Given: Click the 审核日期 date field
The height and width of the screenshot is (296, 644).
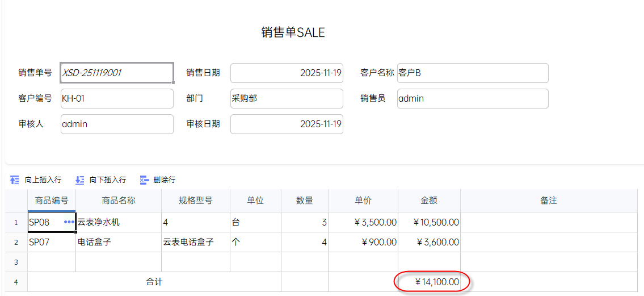Looking at the screenshot, I should click(x=287, y=124).
